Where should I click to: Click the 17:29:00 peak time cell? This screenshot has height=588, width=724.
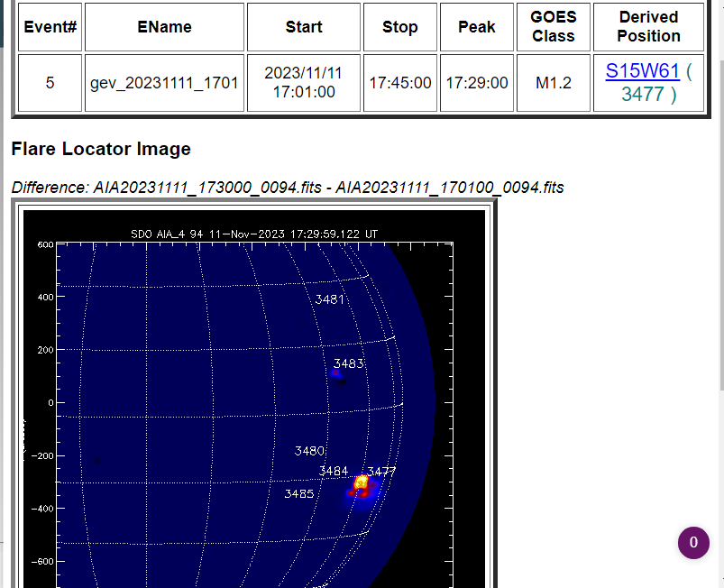[477, 83]
